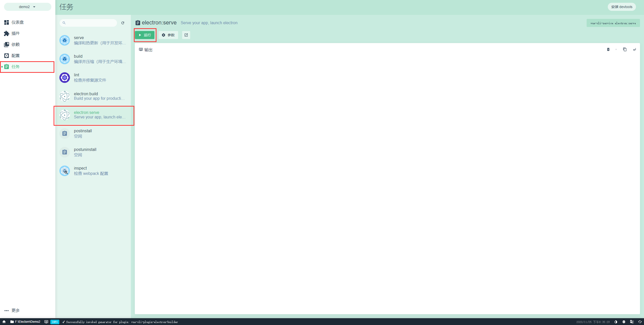Select the electron:build task
644x325 pixels.
click(93, 96)
